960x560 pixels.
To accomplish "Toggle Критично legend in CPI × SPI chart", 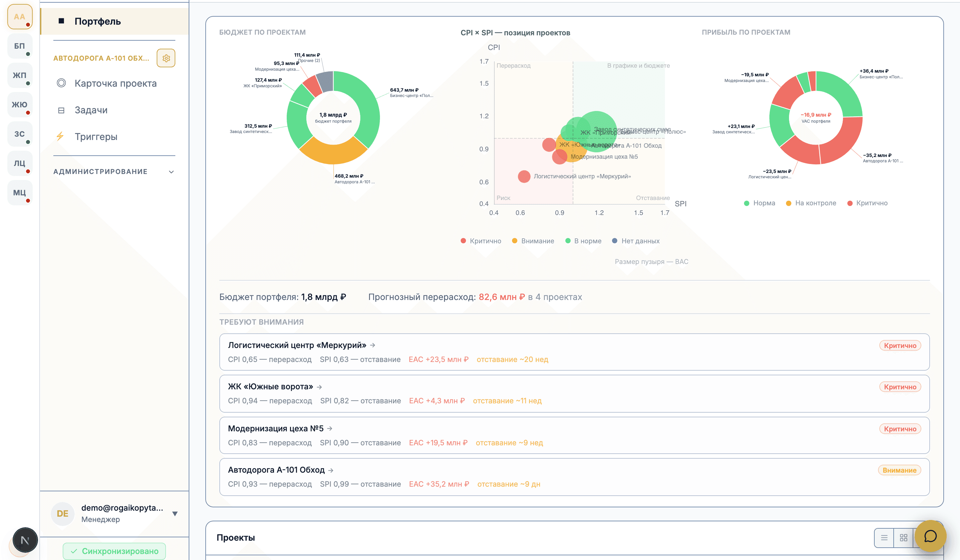I will point(481,241).
